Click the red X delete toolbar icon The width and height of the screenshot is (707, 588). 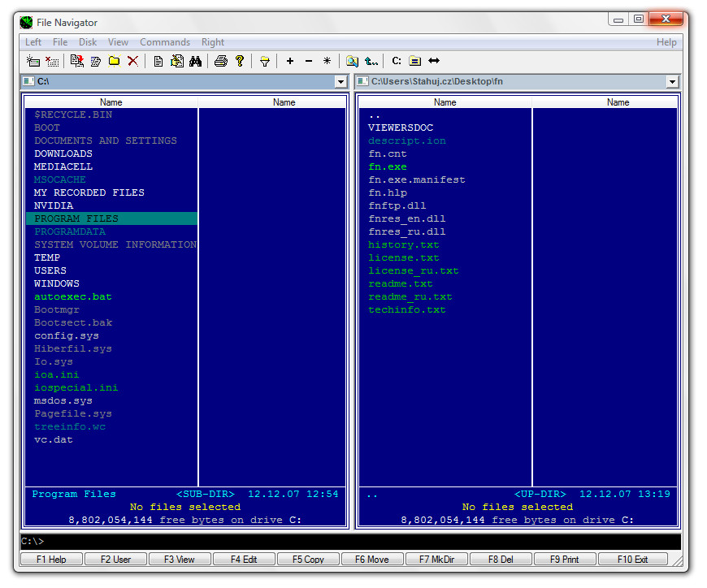(x=132, y=61)
